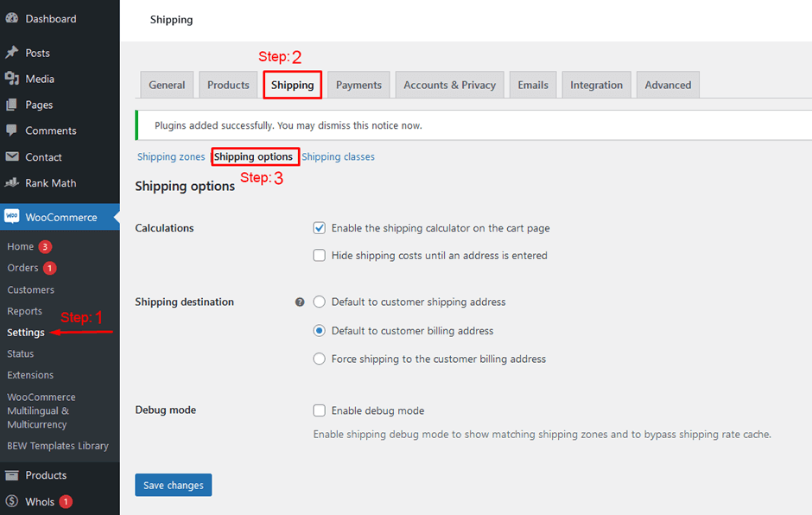This screenshot has width=812, height=515.
Task: Enable debug mode for shipping
Action: [319, 410]
